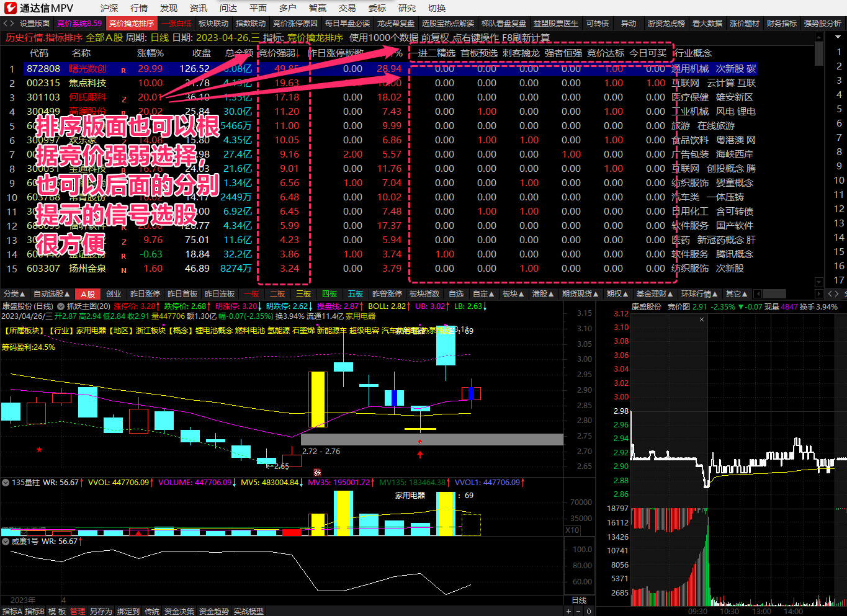Click the 通达信 red logo icon
847x616 pixels.
coord(11,8)
